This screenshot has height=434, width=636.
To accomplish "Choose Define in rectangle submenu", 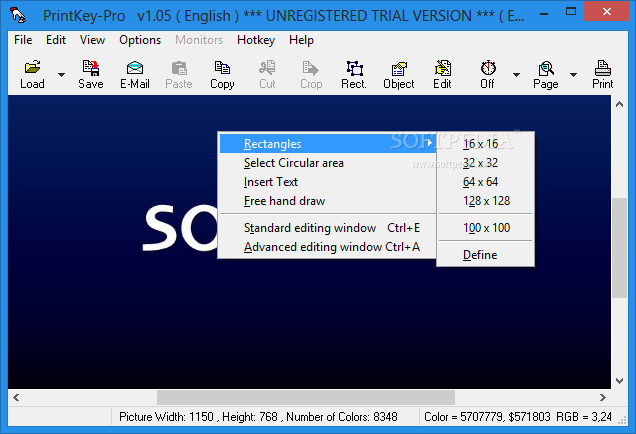I will [x=486, y=255].
